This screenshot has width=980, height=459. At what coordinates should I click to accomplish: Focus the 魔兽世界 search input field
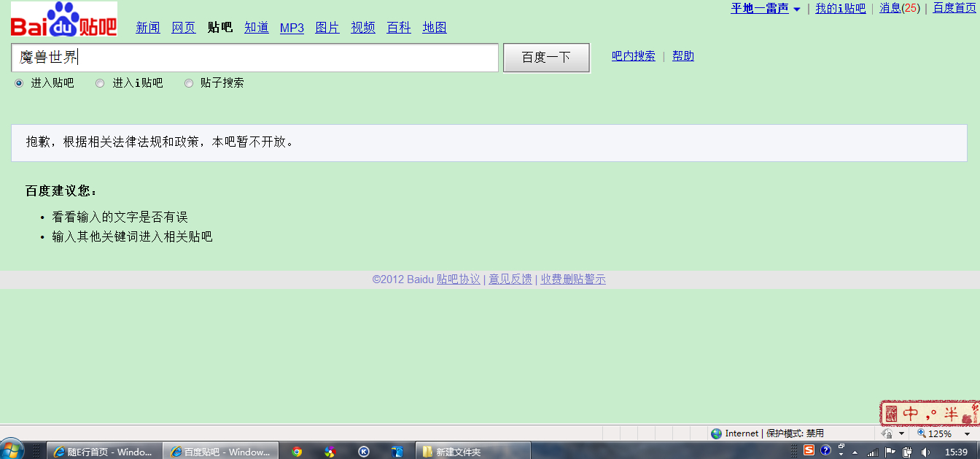[x=254, y=58]
